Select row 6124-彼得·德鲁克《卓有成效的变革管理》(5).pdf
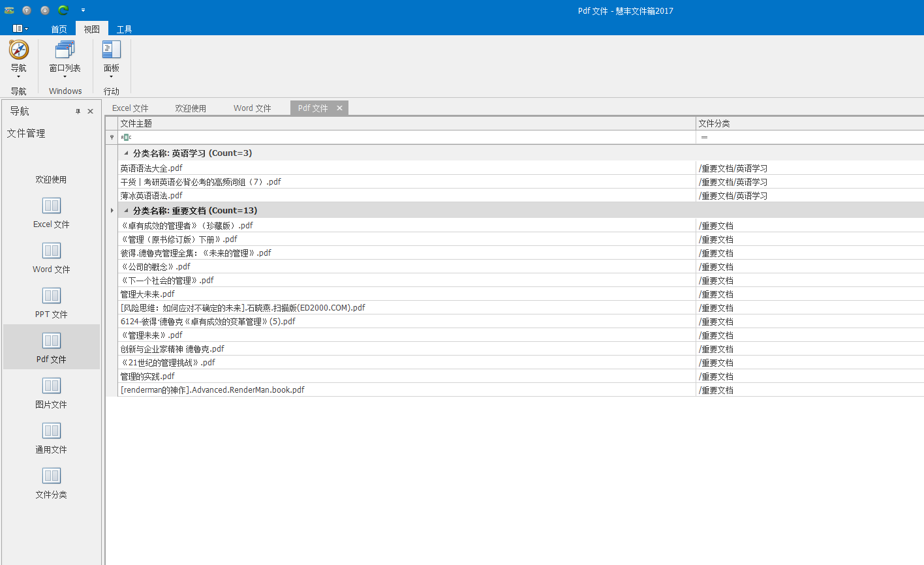The width and height of the screenshot is (924, 565). click(x=407, y=321)
